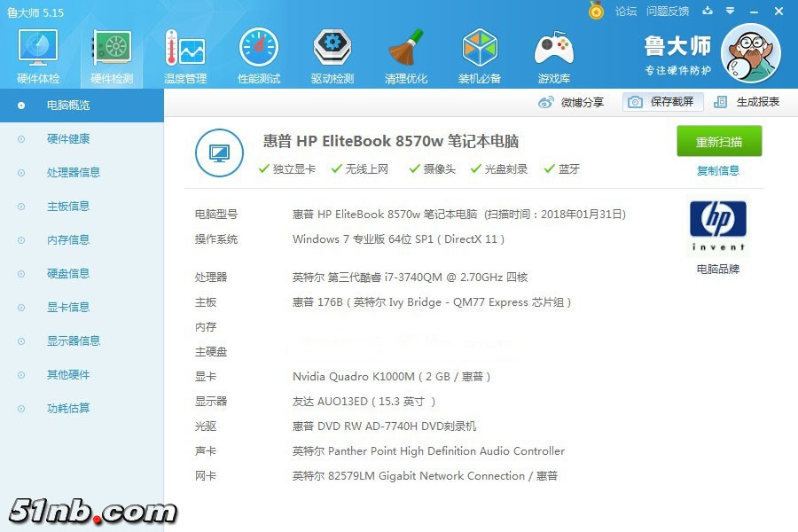The width and height of the screenshot is (798, 532).
Task: Click the 蓝牙 checkmark feature
Action: coord(562,169)
